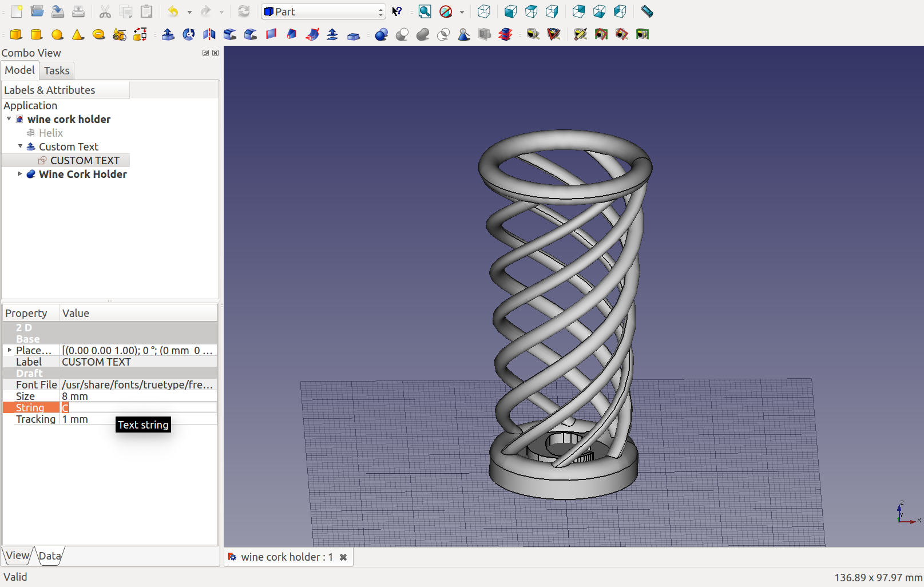
Task: Click the Boolean operation blue spheres icon
Action: pyautogui.click(x=382, y=34)
